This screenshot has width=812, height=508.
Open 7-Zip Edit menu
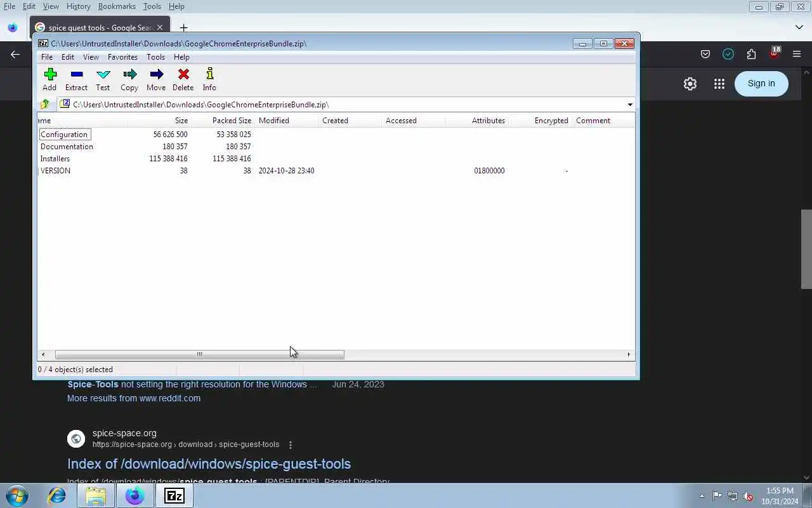click(68, 57)
